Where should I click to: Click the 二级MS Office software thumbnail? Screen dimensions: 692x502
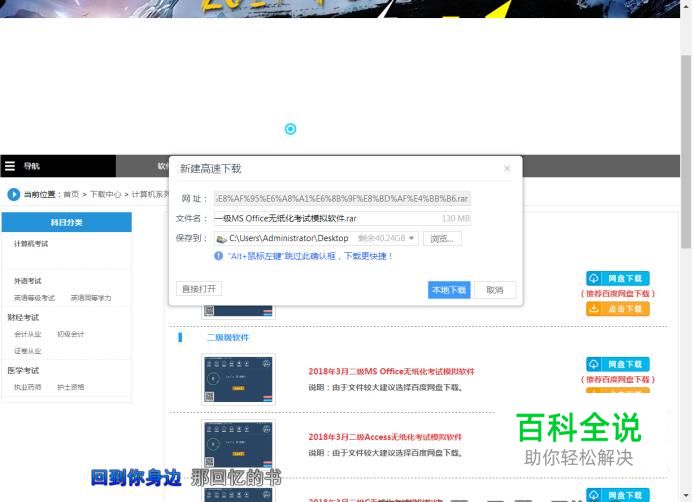click(x=238, y=380)
